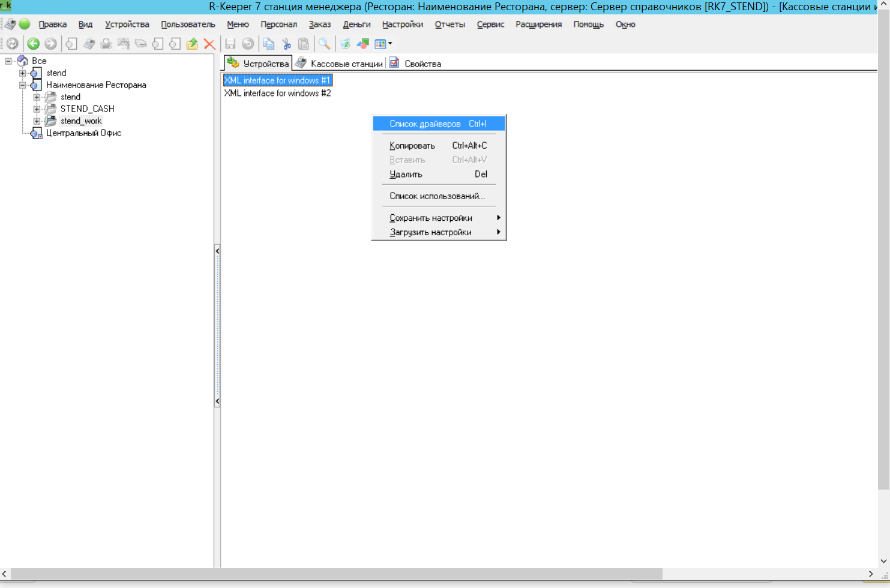Click the green Back arrow toolbar icon
The image size is (890, 588).
[x=34, y=44]
